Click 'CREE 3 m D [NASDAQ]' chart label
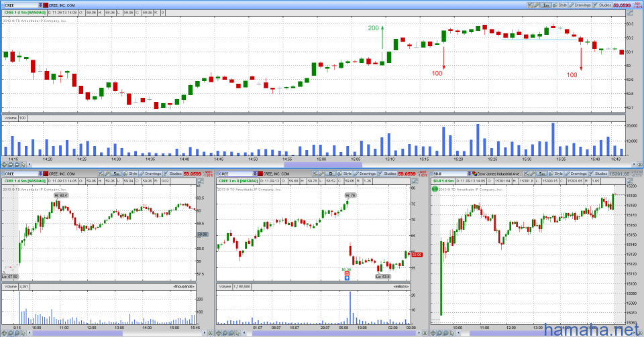Viewport: 644px width, 337px height. click(238, 181)
